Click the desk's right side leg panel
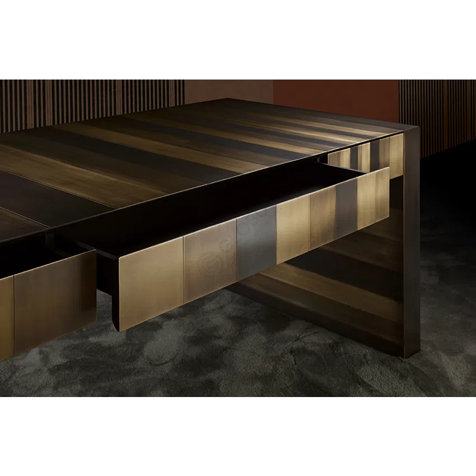The width and height of the screenshot is (476, 476). pyautogui.click(x=410, y=241)
